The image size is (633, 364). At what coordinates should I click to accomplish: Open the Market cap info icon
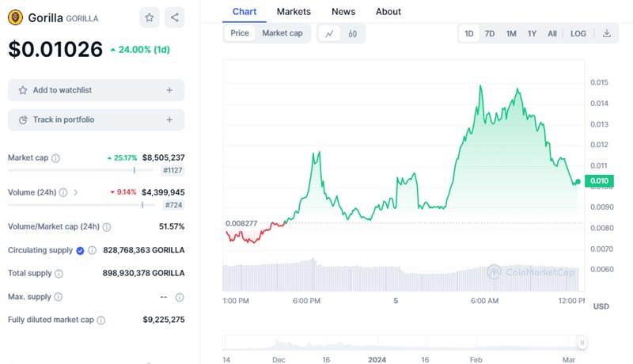pos(55,158)
